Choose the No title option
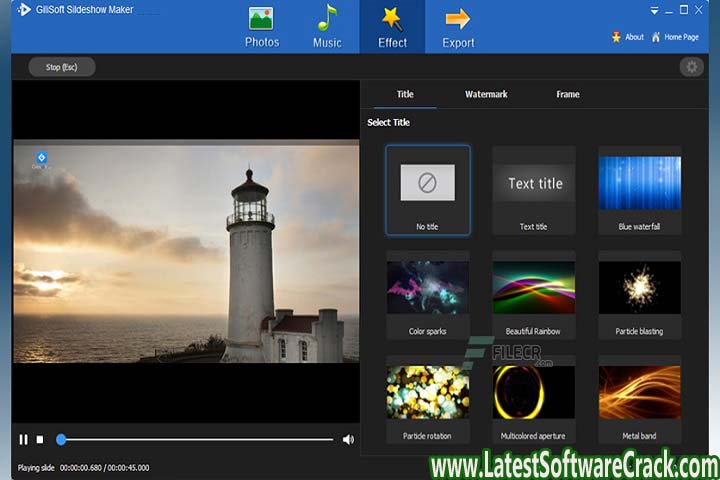The width and height of the screenshot is (720, 480). click(x=427, y=190)
